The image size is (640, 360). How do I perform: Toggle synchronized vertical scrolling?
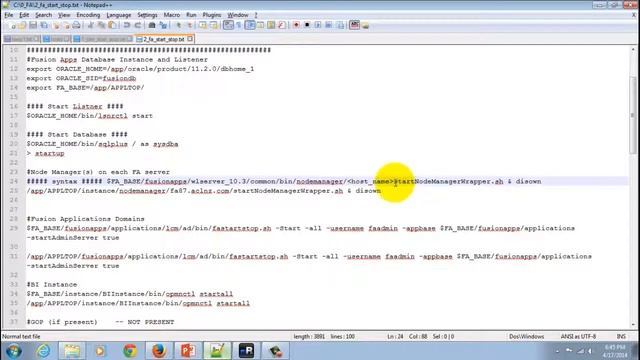point(202,25)
